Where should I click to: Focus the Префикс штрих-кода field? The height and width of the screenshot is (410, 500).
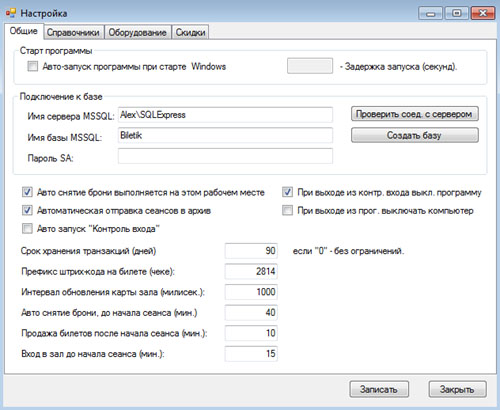click(x=251, y=271)
